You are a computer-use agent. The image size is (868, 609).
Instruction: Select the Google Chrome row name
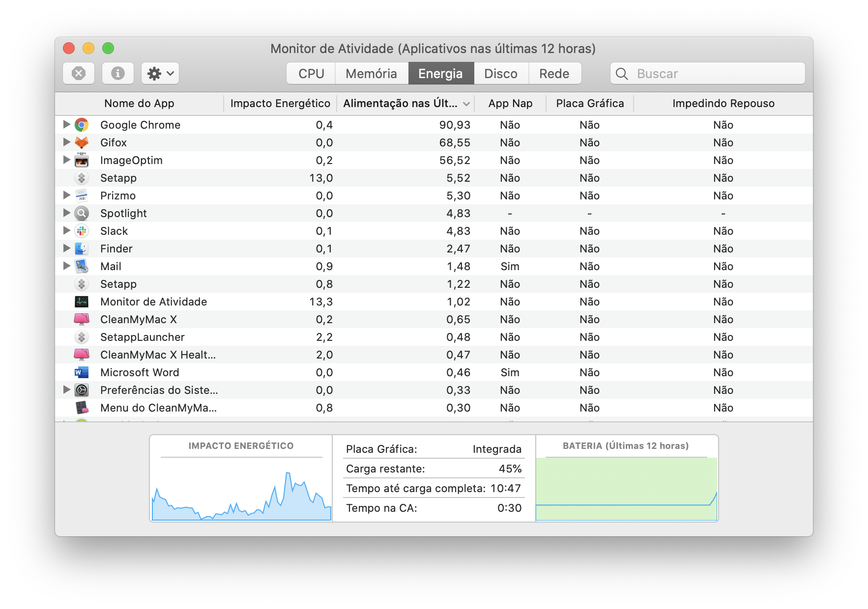tap(140, 125)
